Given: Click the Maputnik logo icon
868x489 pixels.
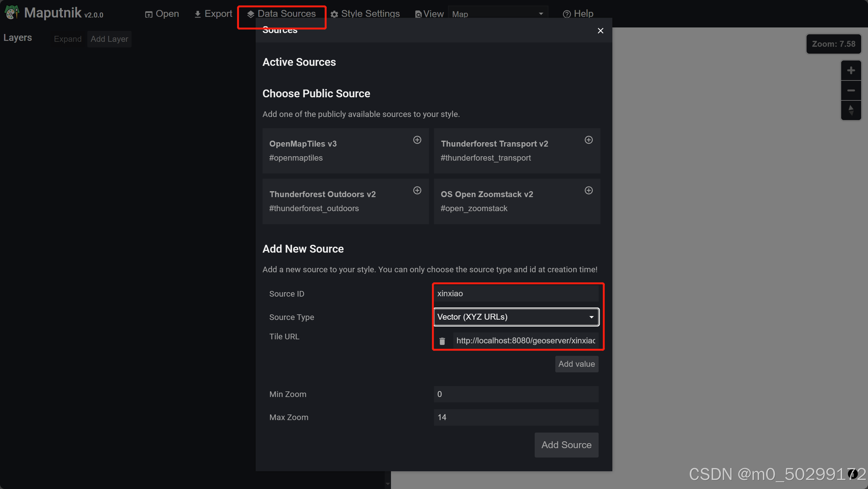Looking at the screenshot, I should point(12,13).
